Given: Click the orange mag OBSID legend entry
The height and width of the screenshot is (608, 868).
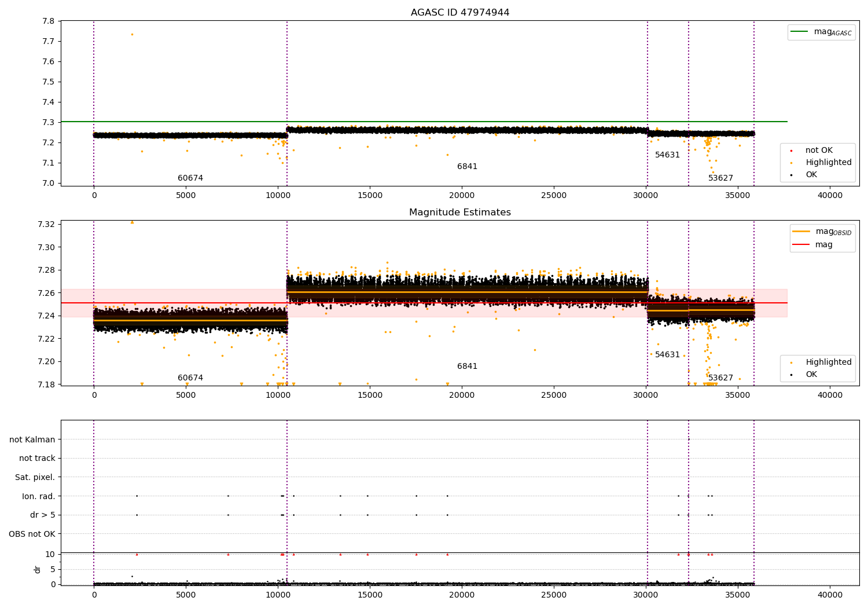Looking at the screenshot, I should pyautogui.click(x=822, y=232).
